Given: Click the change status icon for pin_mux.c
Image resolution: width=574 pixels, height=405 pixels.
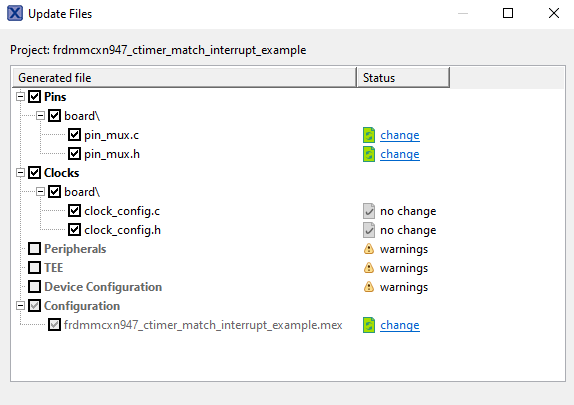Looking at the screenshot, I should pyautogui.click(x=369, y=135).
